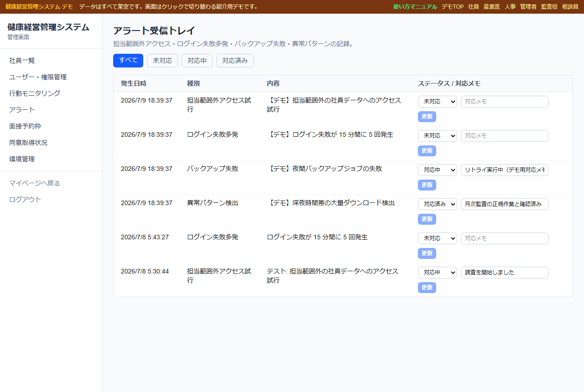The width and height of the screenshot is (584, 392).
Task: Return via マイページへ戻る
Action: pyautogui.click(x=51, y=183)
